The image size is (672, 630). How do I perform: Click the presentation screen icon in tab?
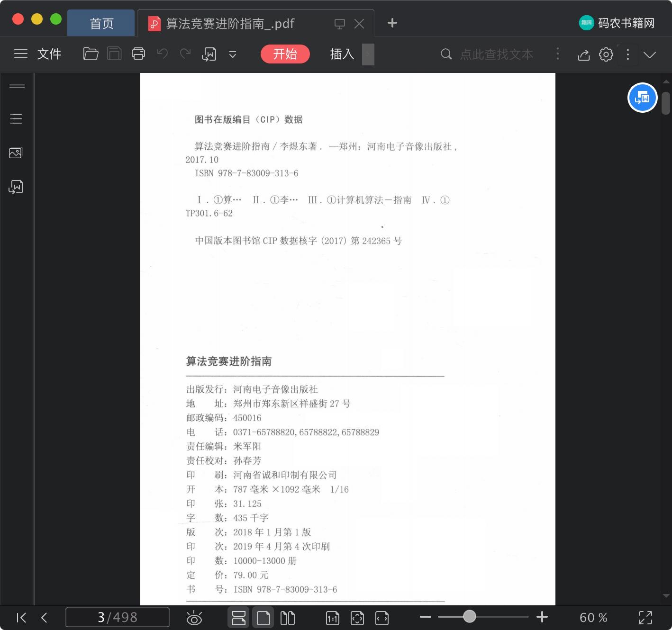point(340,24)
